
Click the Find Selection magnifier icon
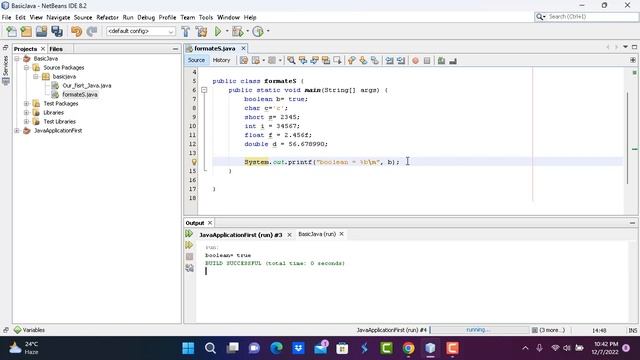(291, 60)
